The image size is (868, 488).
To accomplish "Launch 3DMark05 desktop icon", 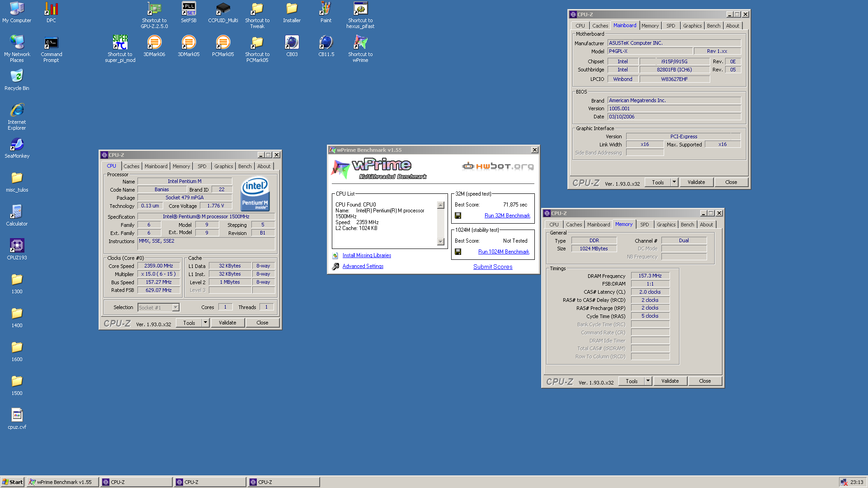I will 189,46.
